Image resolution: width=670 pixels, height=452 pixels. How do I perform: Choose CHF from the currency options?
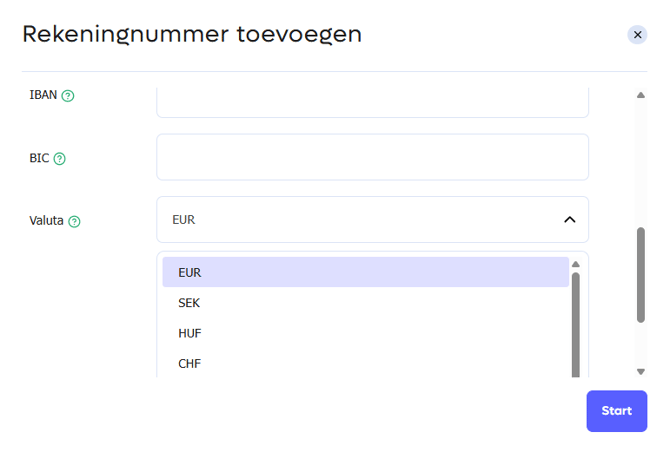point(365,364)
